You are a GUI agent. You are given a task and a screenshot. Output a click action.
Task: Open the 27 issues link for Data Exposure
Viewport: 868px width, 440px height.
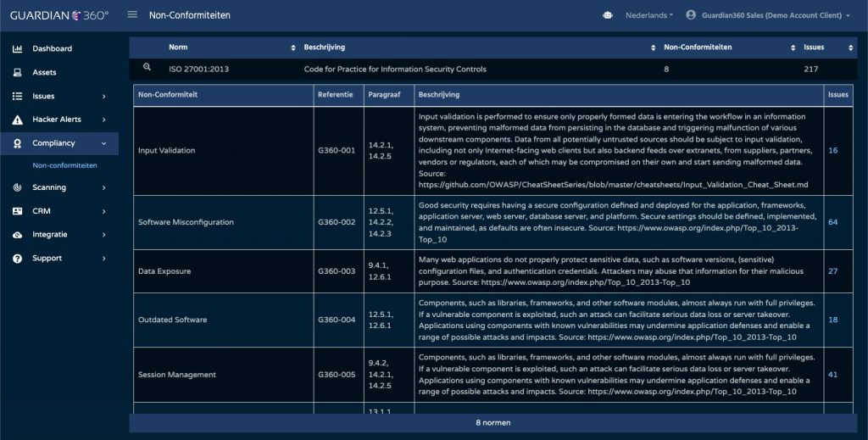click(x=832, y=271)
